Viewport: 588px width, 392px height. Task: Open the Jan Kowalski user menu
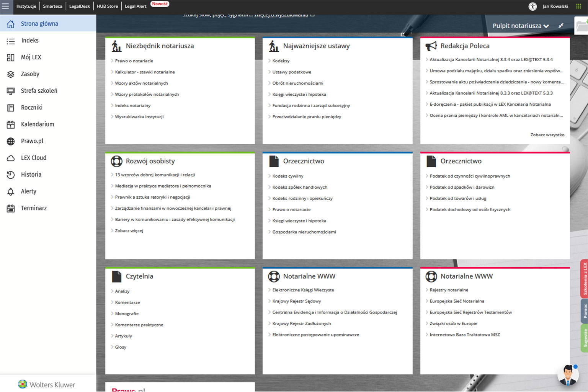tap(555, 6)
